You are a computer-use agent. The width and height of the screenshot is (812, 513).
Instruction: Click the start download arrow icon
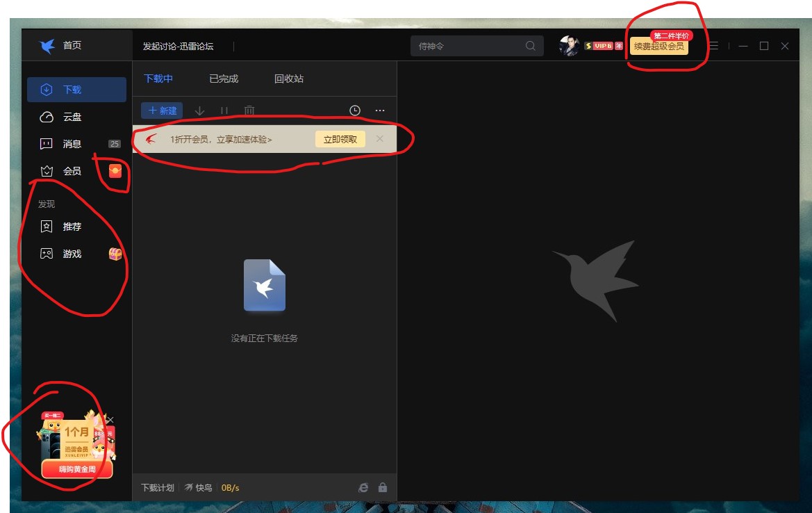(199, 111)
